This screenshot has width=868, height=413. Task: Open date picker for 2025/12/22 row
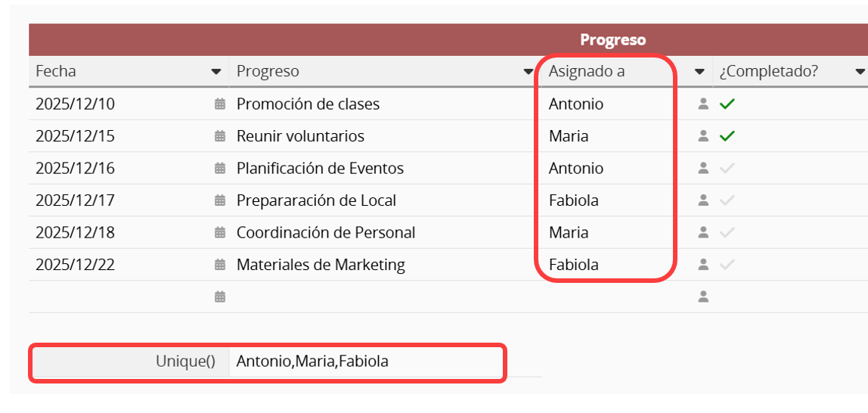tap(220, 265)
